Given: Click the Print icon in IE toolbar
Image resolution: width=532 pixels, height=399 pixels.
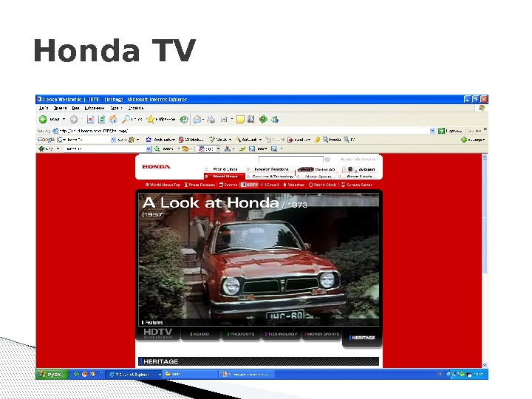Looking at the screenshot, I should [x=211, y=119].
